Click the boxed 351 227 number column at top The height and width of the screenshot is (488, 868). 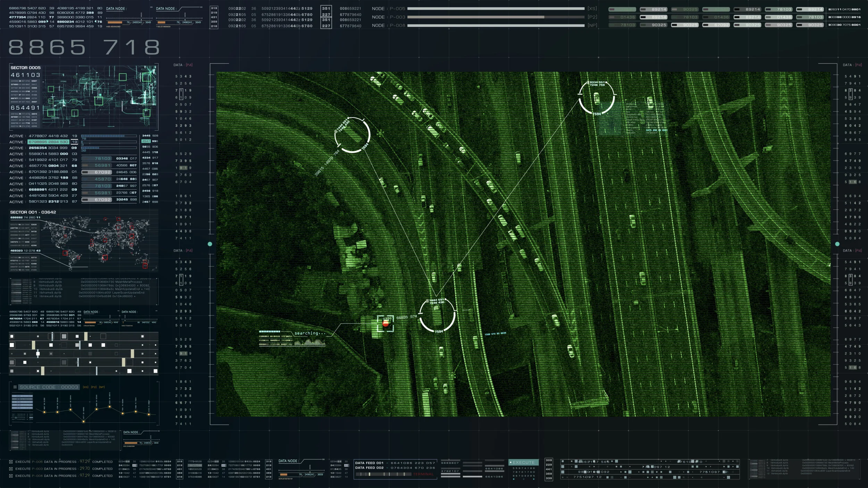pyautogui.click(x=326, y=17)
